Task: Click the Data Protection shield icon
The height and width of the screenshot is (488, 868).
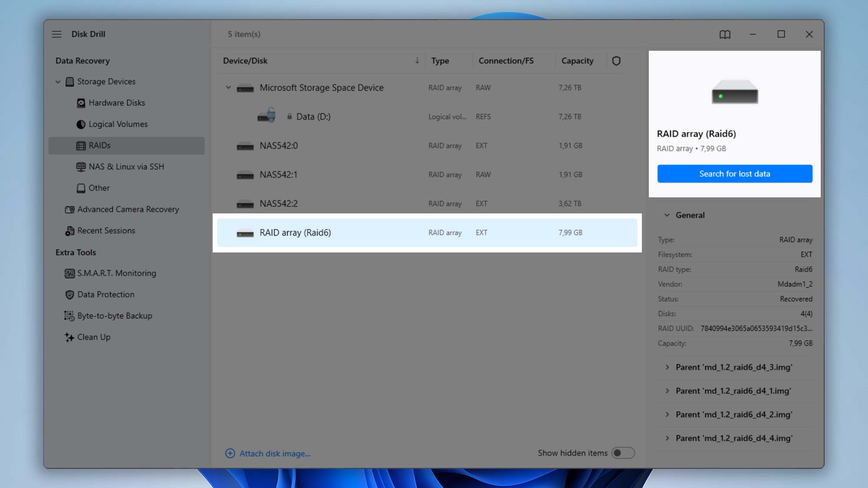Action: (x=69, y=295)
